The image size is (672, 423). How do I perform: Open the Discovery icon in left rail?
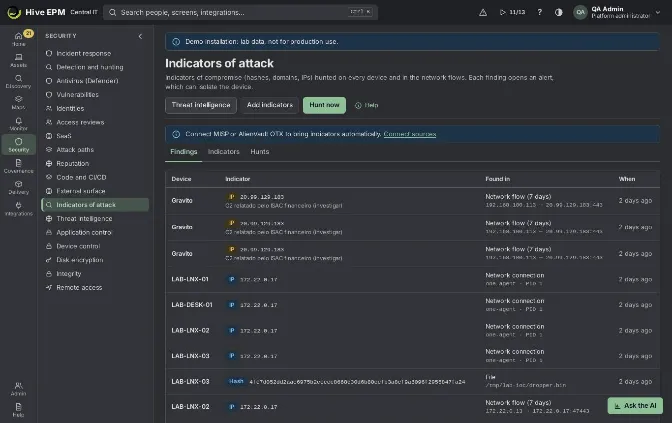tap(18, 81)
